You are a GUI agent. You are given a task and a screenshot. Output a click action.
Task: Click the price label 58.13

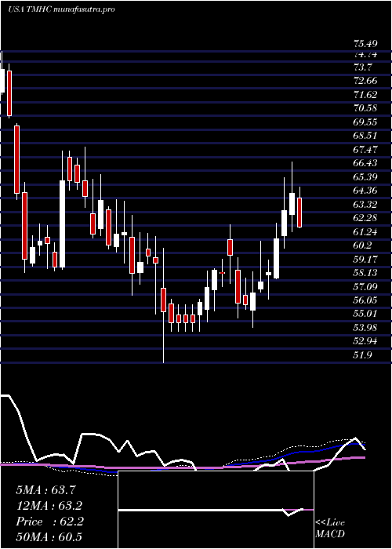365,273
